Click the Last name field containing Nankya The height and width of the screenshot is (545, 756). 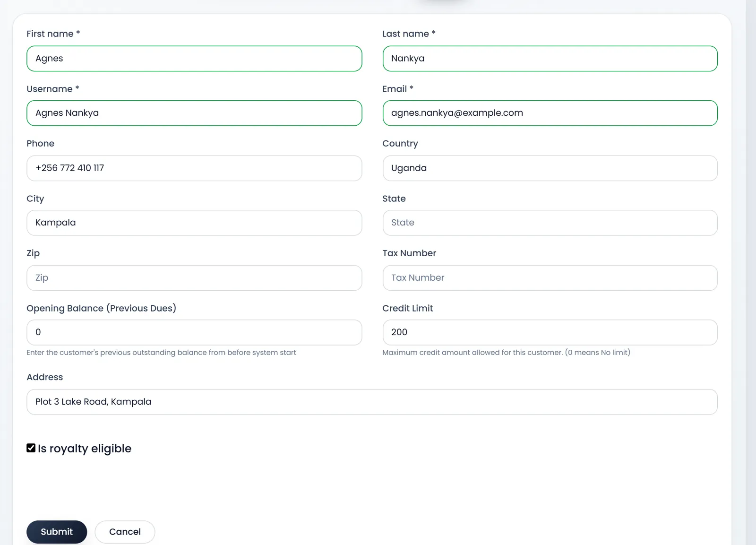550,59
